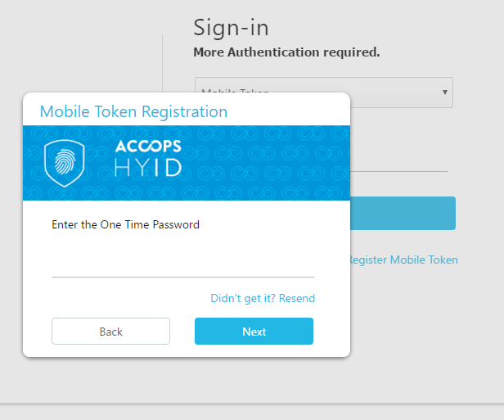The width and height of the screenshot is (504, 420).
Task: Click the Enter the One Time Password label
Action: (x=126, y=224)
